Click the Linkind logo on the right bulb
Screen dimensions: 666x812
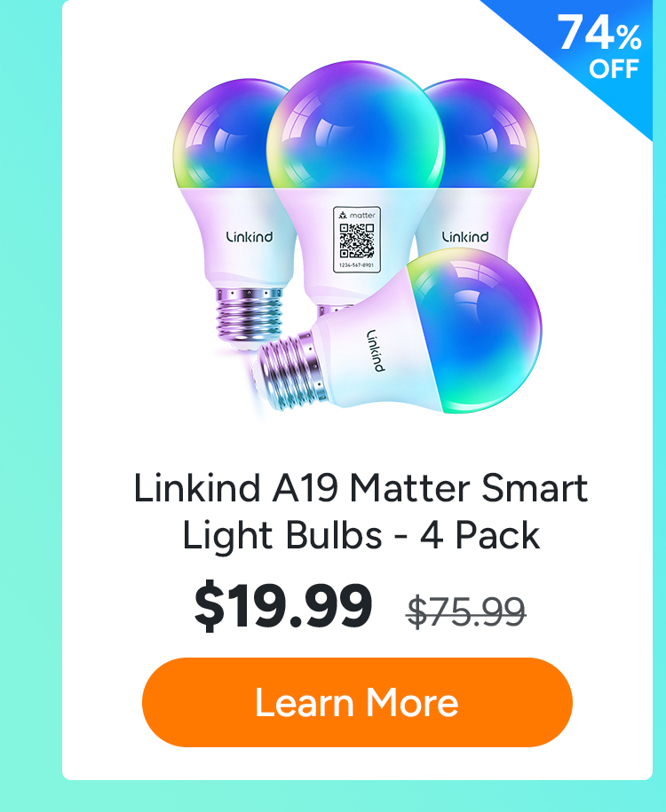click(465, 237)
